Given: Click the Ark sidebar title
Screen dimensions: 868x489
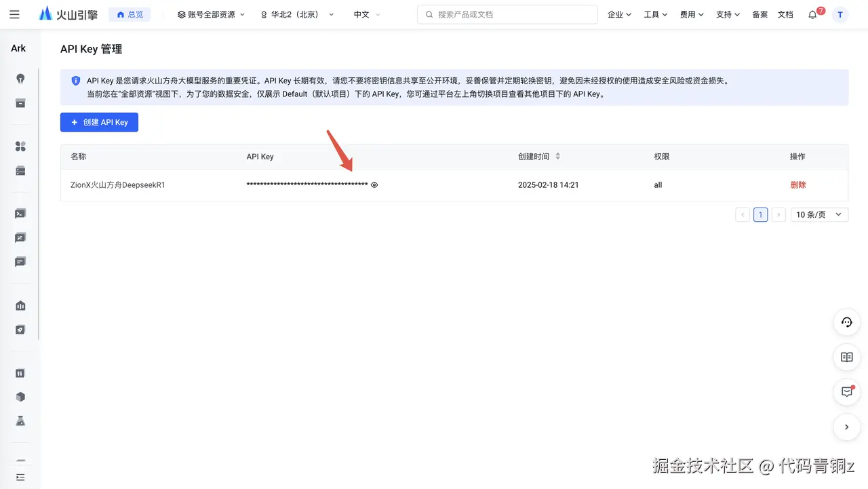Looking at the screenshot, I should click(x=18, y=48).
